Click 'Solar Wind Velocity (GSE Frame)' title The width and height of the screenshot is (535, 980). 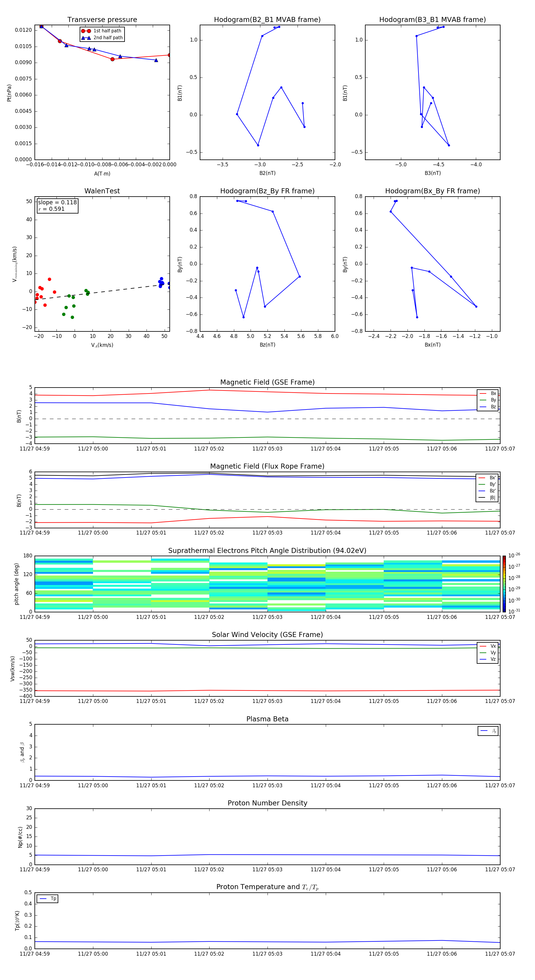(x=267, y=635)
